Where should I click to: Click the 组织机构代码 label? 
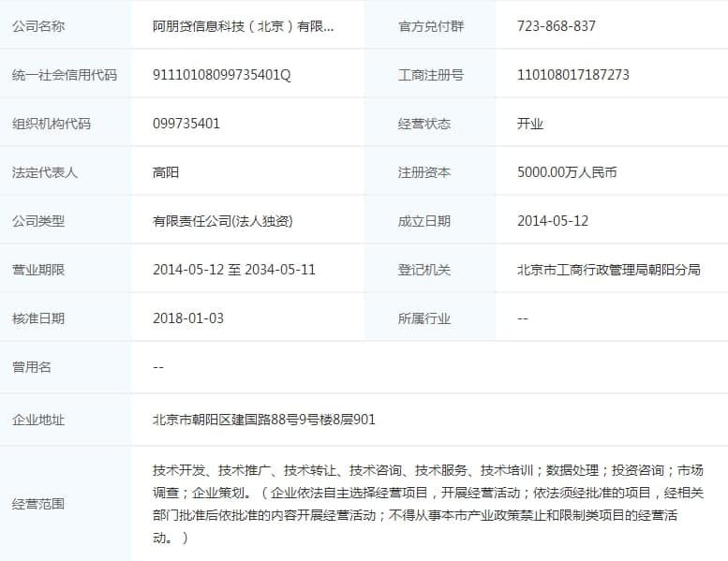tap(52, 124)
